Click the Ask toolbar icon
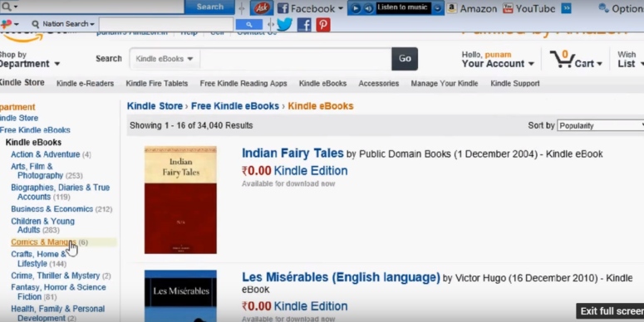The height and width of the screenshot is (322, 644). point(262,7)
